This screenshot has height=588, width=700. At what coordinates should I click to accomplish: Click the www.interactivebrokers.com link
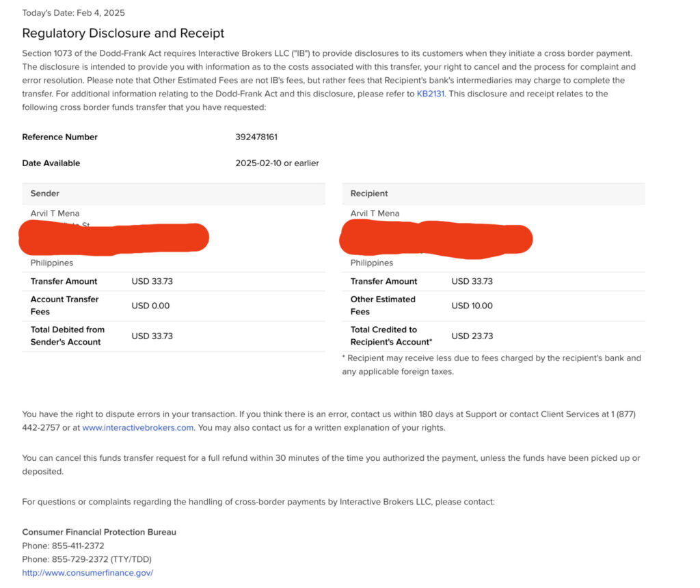tap(138, 428)
